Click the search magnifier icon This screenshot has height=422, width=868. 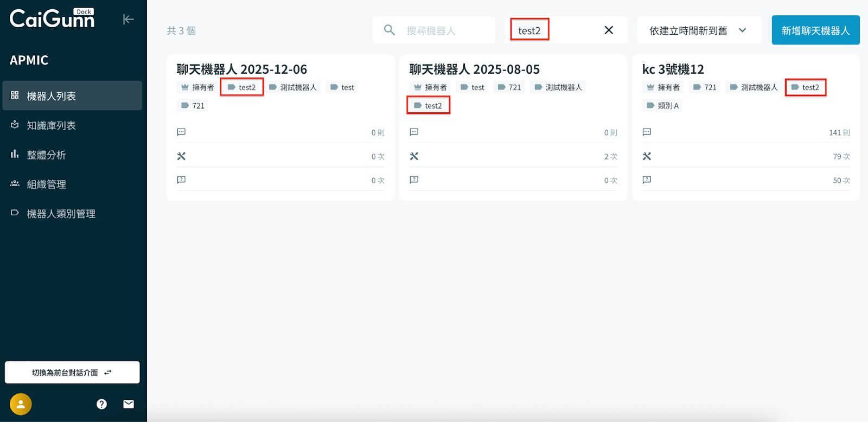pos(389,30)
